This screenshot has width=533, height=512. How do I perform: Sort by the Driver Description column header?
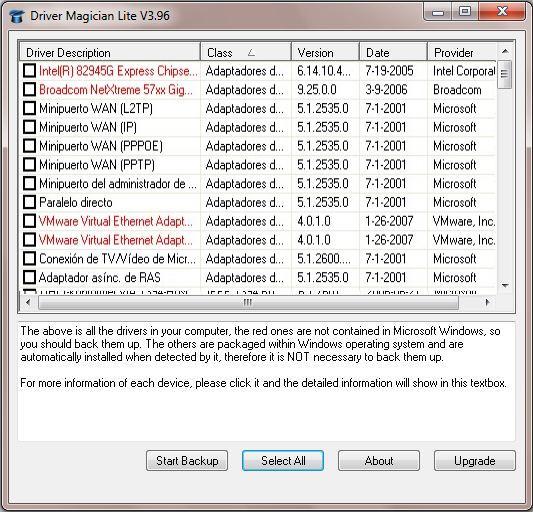(x=110, y=52)
